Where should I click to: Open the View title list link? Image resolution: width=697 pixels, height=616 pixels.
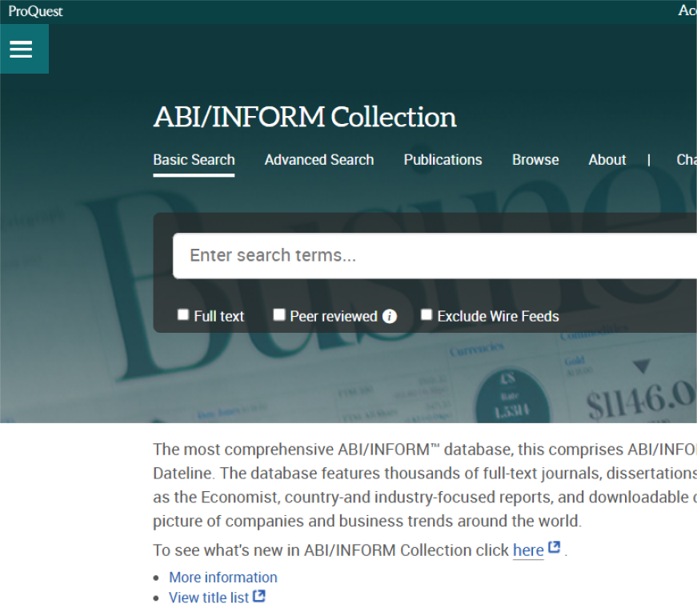[x=209, y=598]
